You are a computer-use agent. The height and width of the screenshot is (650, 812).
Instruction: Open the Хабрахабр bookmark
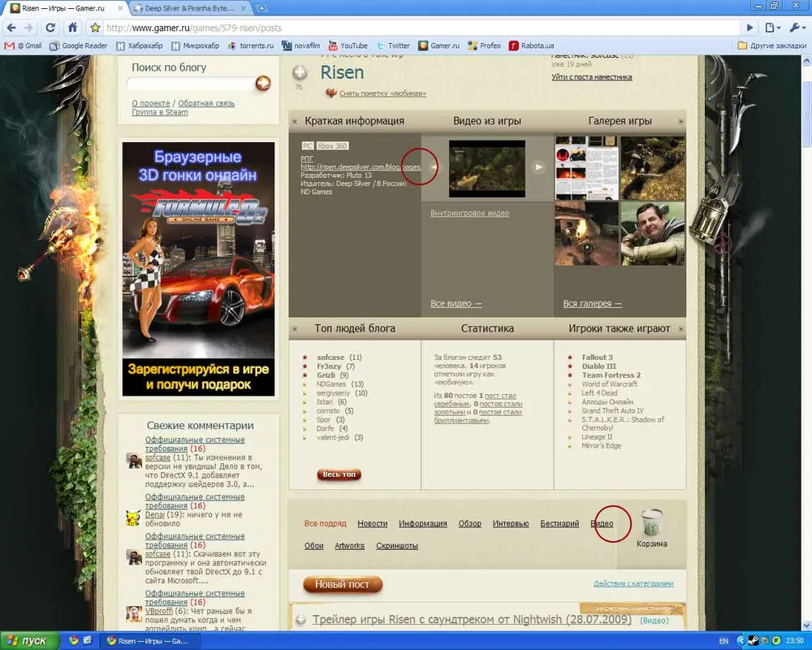[140, 45]
